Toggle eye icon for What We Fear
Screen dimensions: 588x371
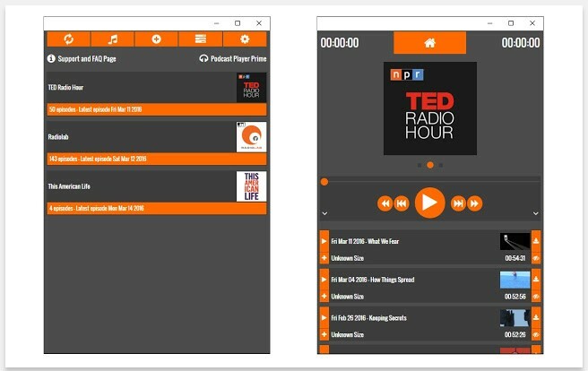point(536,258)
